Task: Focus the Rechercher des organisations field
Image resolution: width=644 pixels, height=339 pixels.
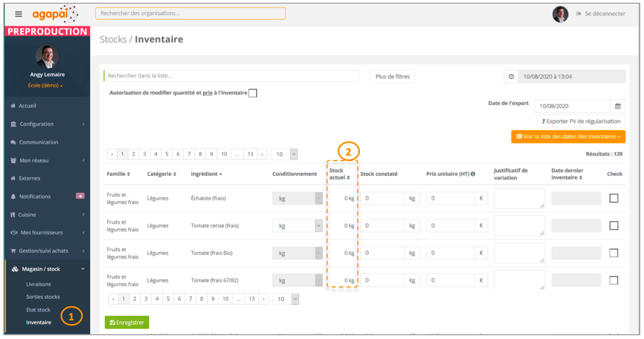Action: point(191,13)
